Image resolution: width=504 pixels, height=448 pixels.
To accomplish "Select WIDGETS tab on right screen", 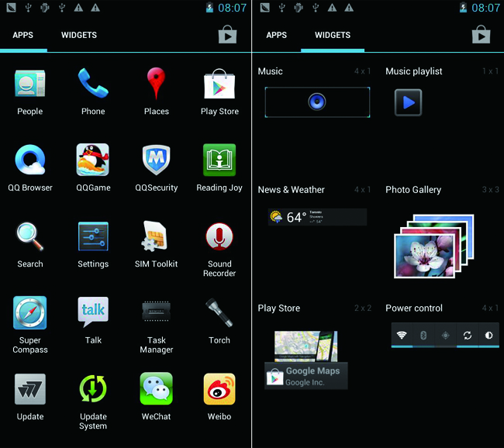I will (333, 35).
